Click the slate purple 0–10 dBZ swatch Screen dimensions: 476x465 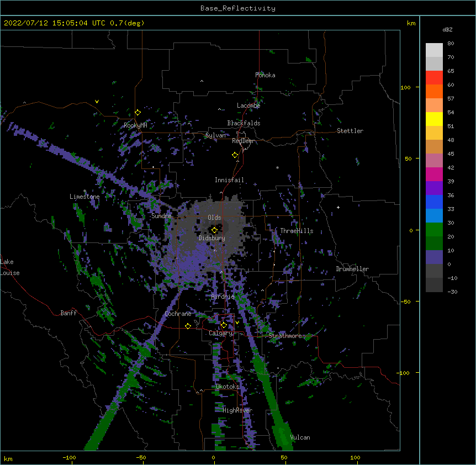tap(434, 257)
